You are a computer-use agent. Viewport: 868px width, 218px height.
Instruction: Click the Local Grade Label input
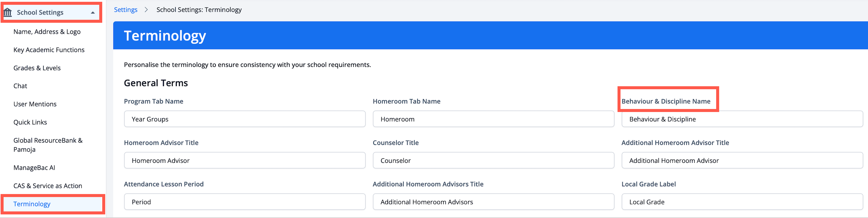[x=742, y=202]
